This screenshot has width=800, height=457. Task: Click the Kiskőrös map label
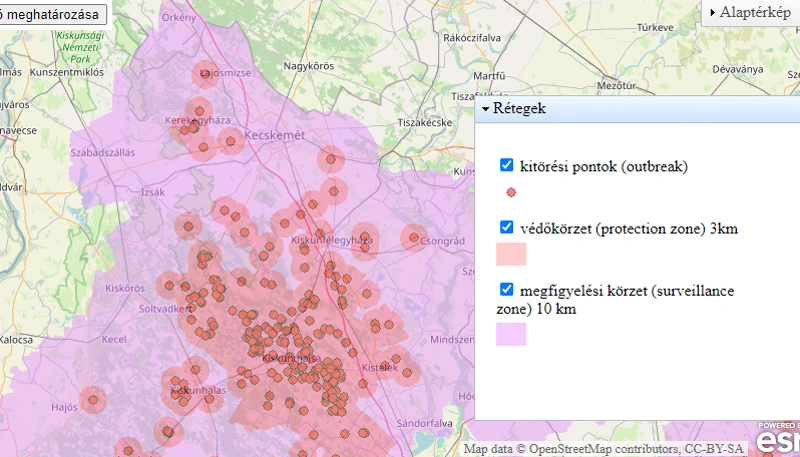(x=125, y=288)
